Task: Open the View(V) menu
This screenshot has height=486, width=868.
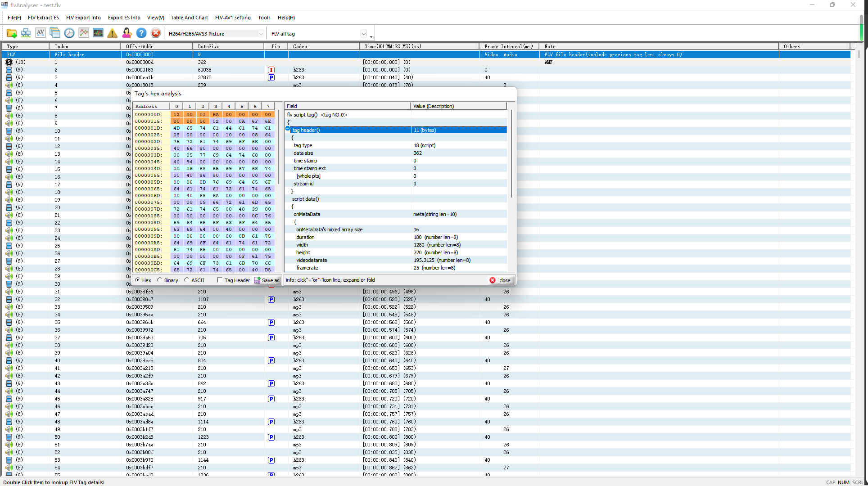Action: click(156, 18)
